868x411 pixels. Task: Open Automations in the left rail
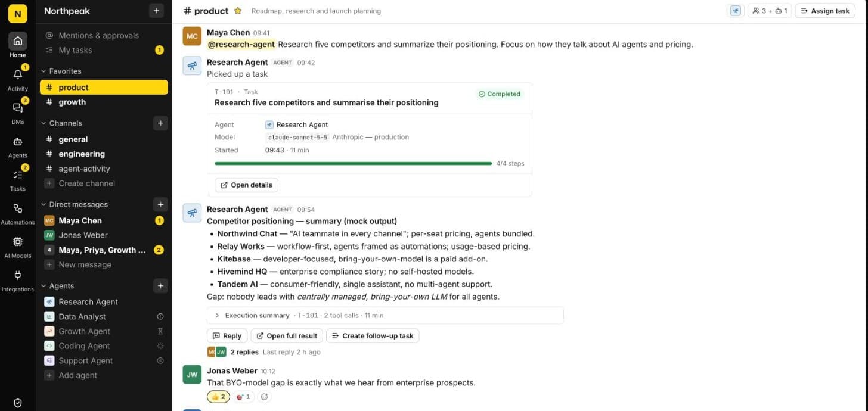(18, 213)
